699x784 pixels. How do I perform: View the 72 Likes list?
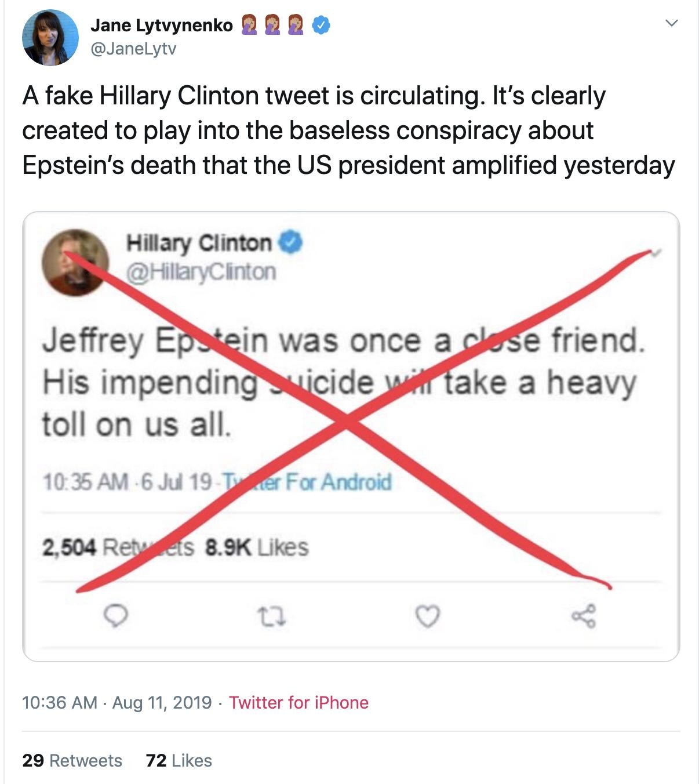point(179,760)
